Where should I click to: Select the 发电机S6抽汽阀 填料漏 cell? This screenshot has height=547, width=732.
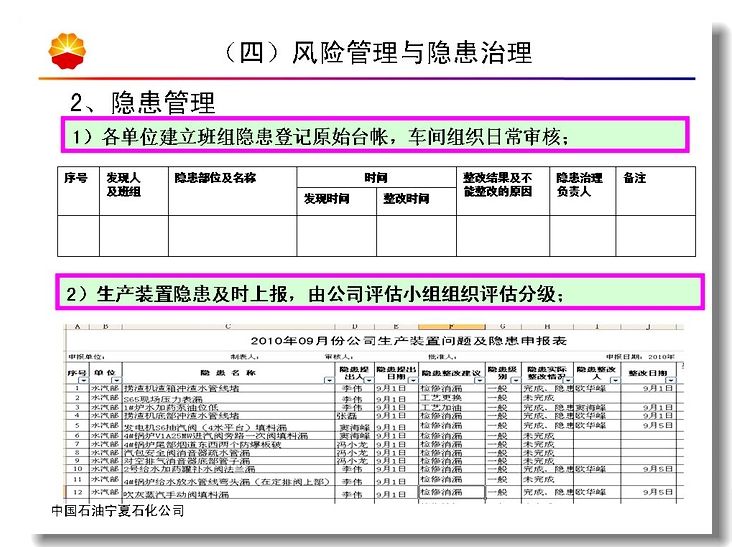coord(228,427)
